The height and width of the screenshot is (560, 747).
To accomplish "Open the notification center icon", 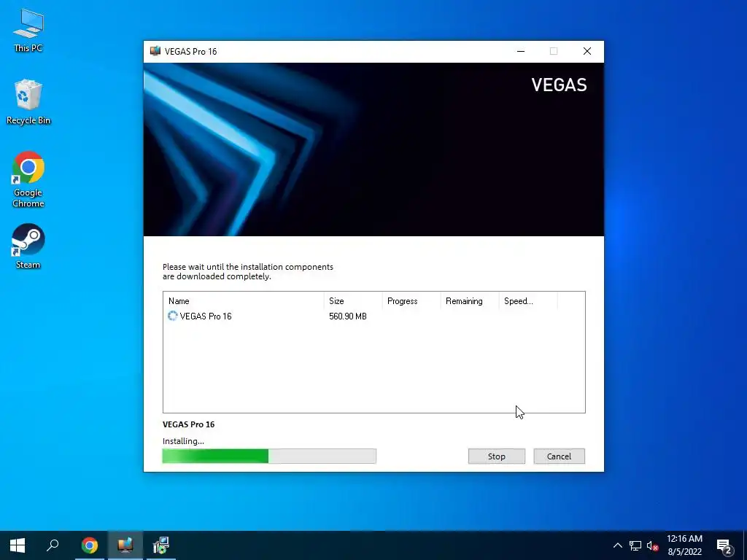I will point(724,546).
